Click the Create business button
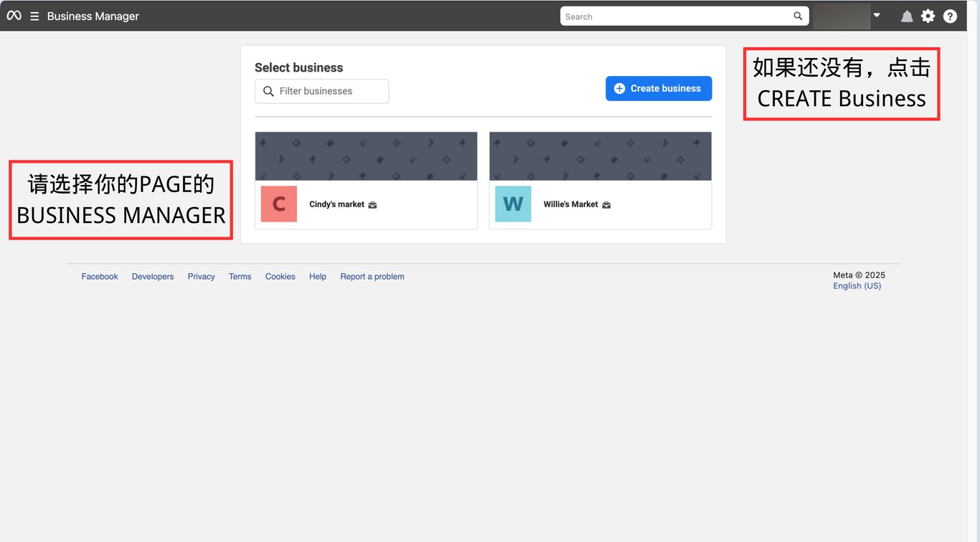 click(x=659, y=88)
